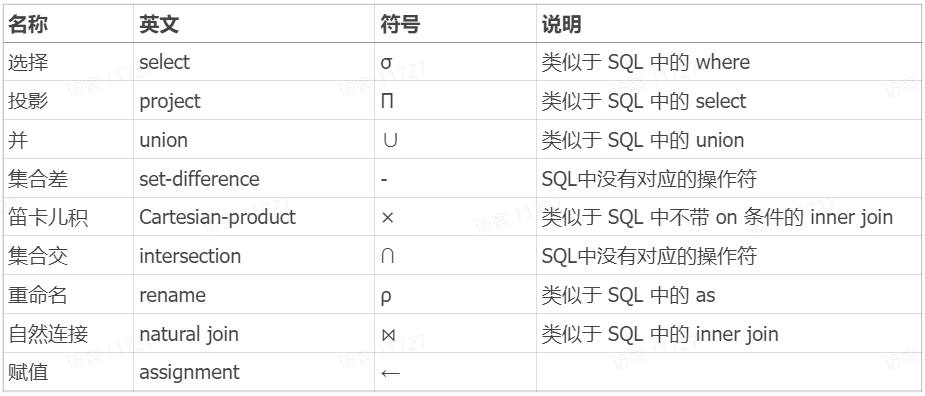
Task: Click the 名称 column header
Action: point(28,25)
